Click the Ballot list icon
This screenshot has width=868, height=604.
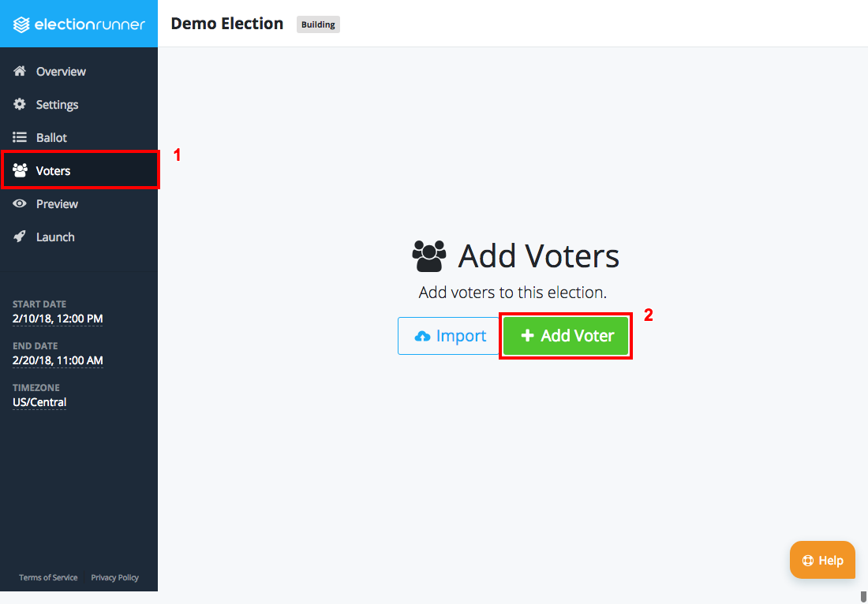point(19,137)
